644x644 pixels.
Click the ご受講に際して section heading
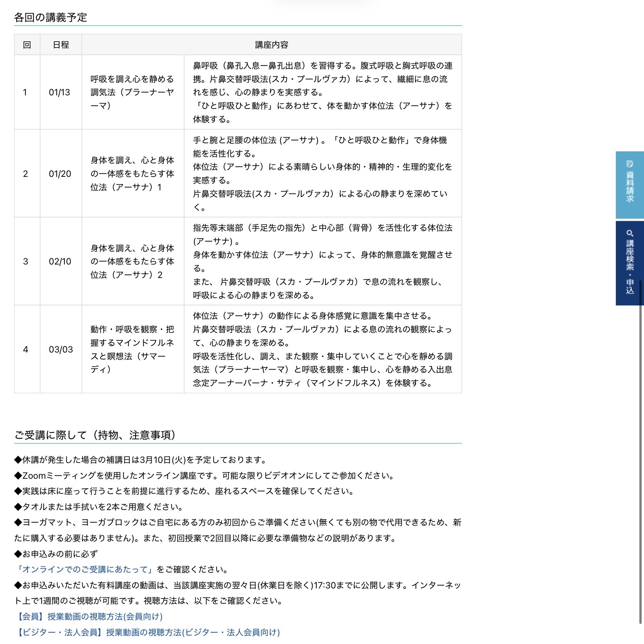point(95,435)
